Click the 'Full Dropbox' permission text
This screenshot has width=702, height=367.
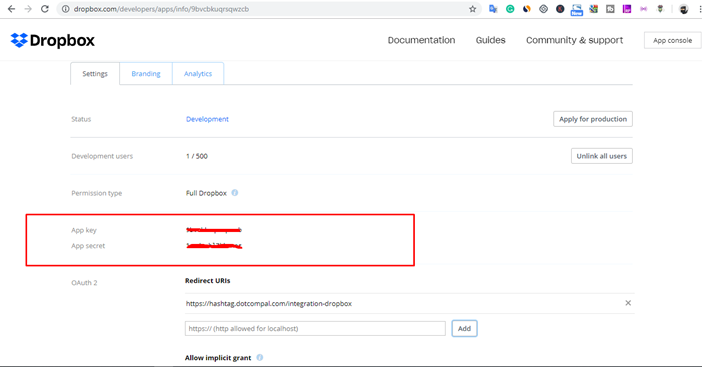pyautogui.click(x=206, y=193)
